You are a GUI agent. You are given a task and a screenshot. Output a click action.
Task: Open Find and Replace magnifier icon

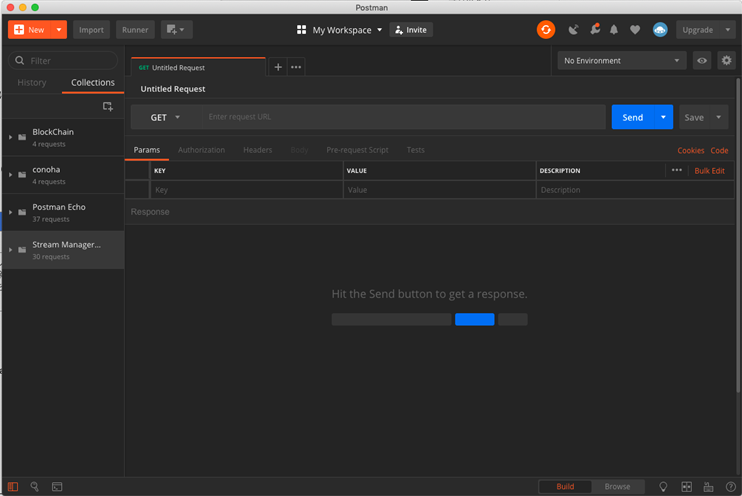pos(35,487)
